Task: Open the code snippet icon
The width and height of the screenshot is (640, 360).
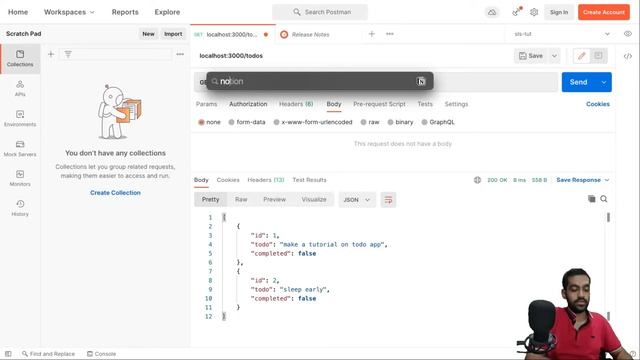Action: tap(628, 56)
